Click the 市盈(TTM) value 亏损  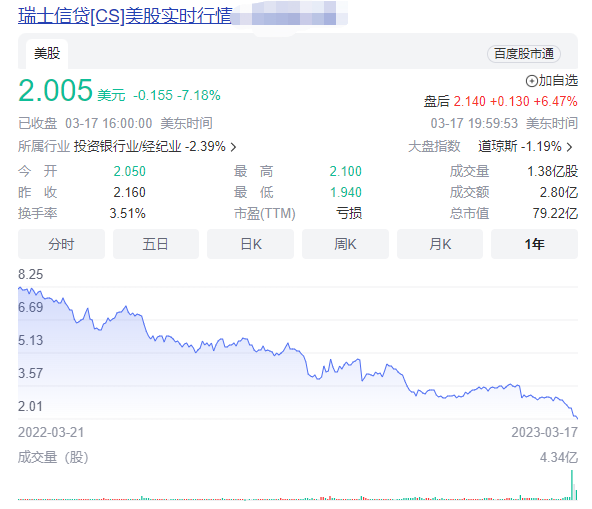(x=349, y=214)
